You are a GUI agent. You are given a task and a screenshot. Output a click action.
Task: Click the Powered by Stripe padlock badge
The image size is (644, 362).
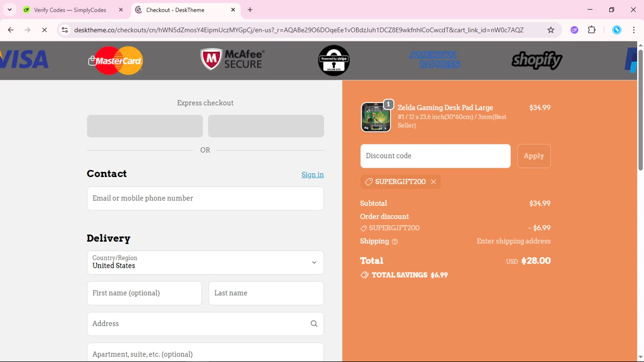(334, 61)
